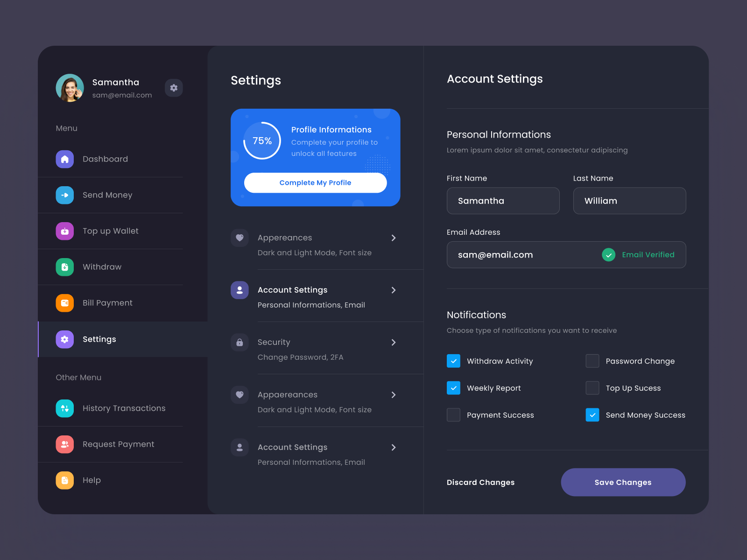Click the orange Bill Payment wallet icon

(65, 303)
